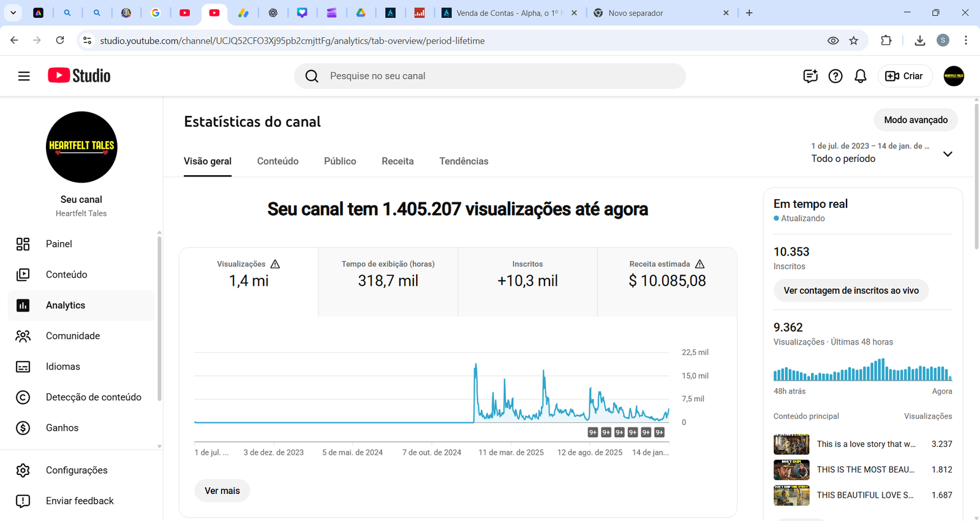Bookmark this page with the star icon
The image size is (980, 521).
point(854,40)
